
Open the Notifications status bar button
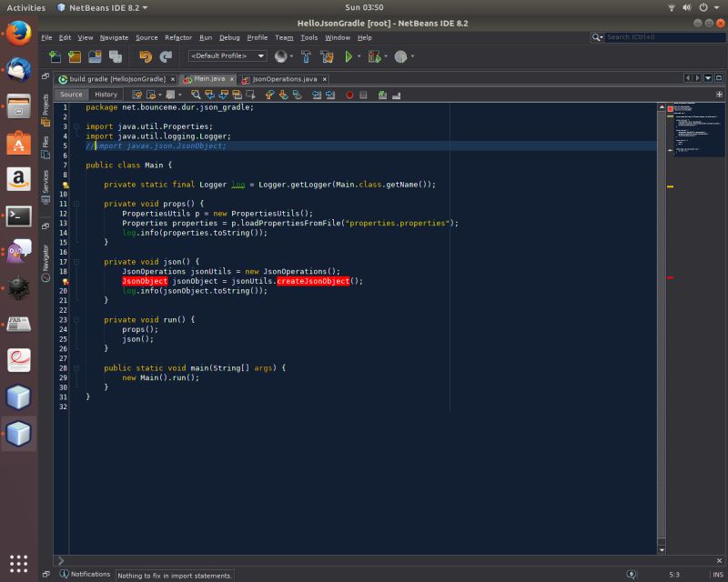click(x=86, y=574)
